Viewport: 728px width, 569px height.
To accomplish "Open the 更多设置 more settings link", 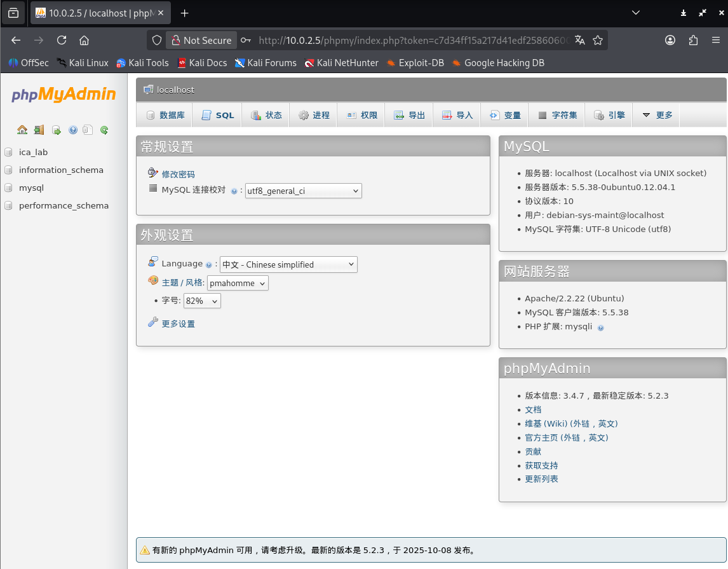I will coord(178,324).
